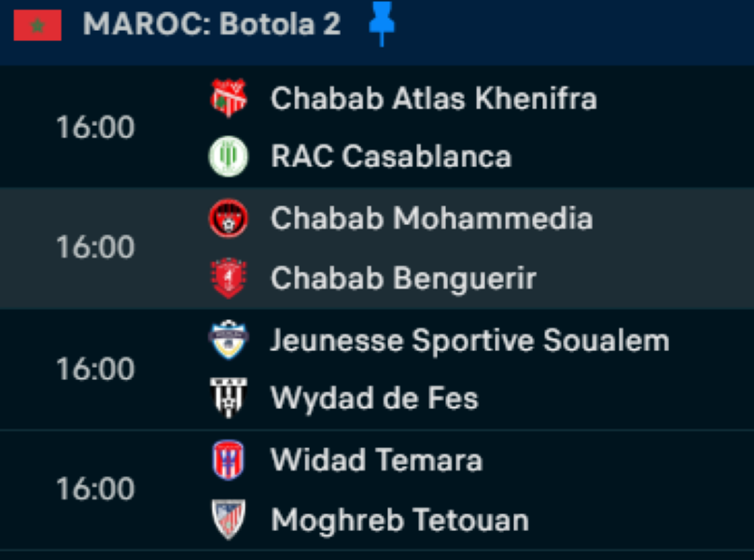754x560 pixels.
Task: Click RAC Casablanca green crest
Action: coord(228,156)
